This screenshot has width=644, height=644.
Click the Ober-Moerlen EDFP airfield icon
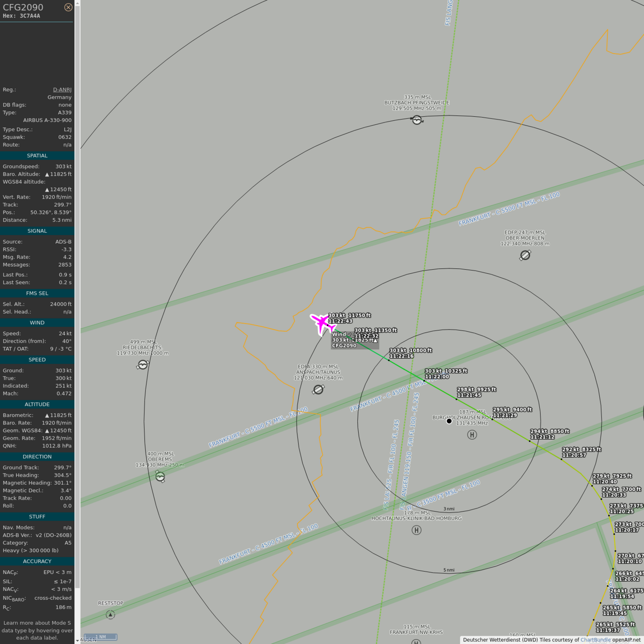525,255
